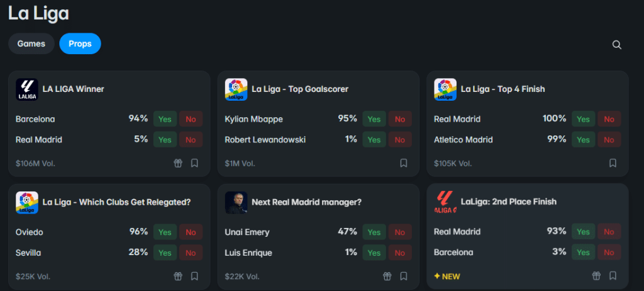
Task: Bookmark the LA LIGA Winner market
Action: pos(194,163)
